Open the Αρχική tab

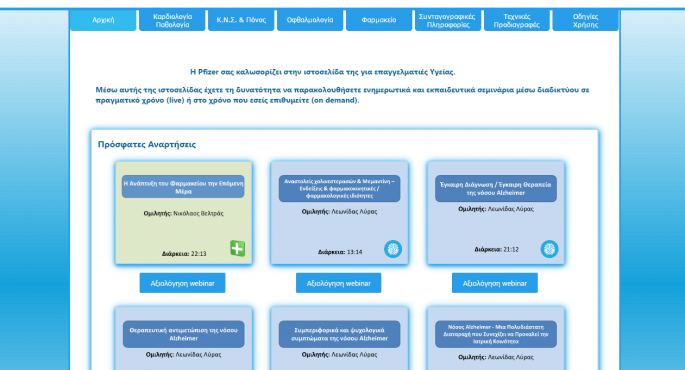pos(103,20)
